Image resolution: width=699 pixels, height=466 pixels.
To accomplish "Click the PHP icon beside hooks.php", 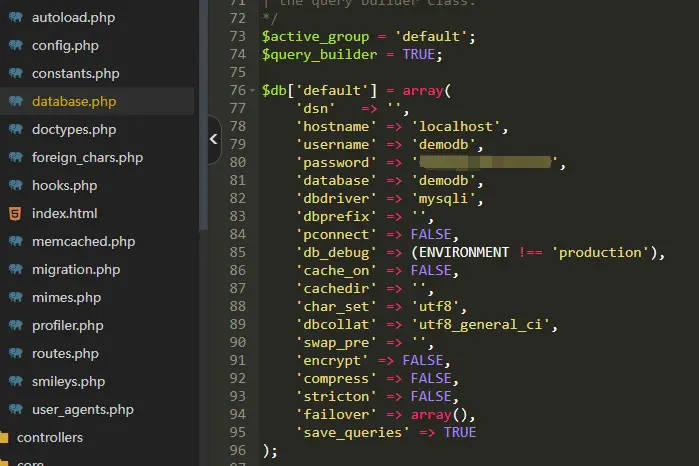I will tap(16, 186).
